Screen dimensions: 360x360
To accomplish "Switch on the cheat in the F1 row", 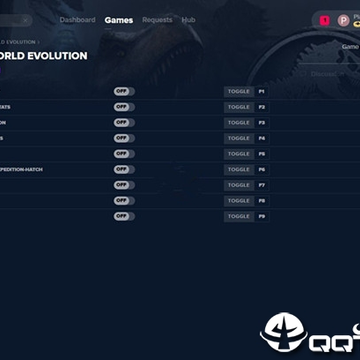I will [x=124, y=92].
